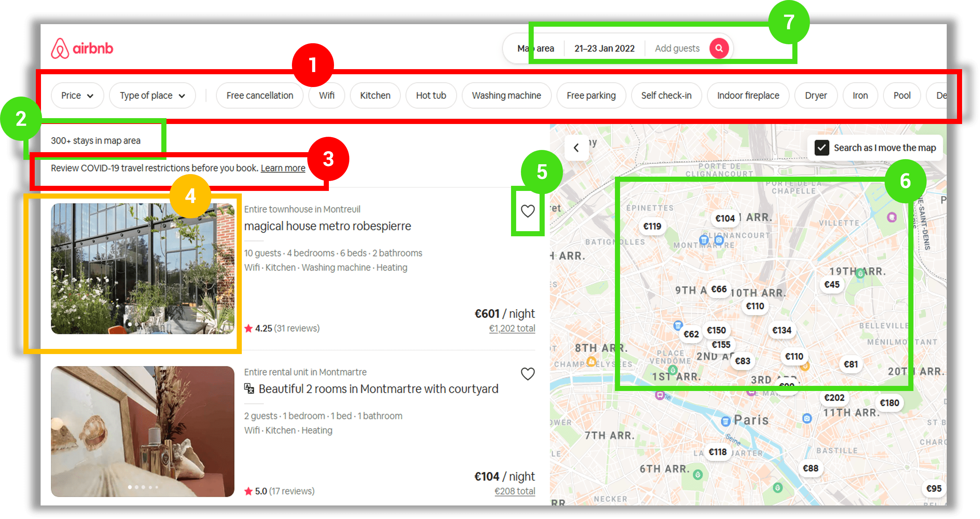Toggle the Dryer filter chip
This screenshot has width=980, height=519.
[x=816, y=95]
